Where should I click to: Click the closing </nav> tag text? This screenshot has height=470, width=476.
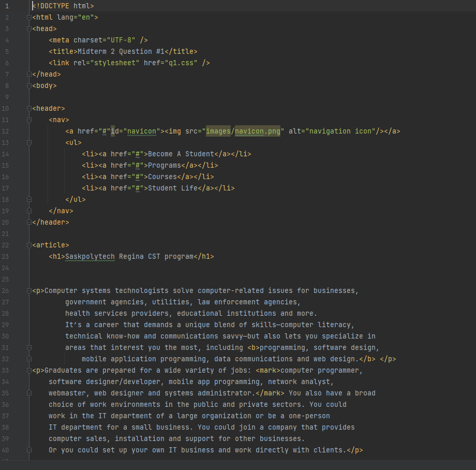click(x=61, y=211)
